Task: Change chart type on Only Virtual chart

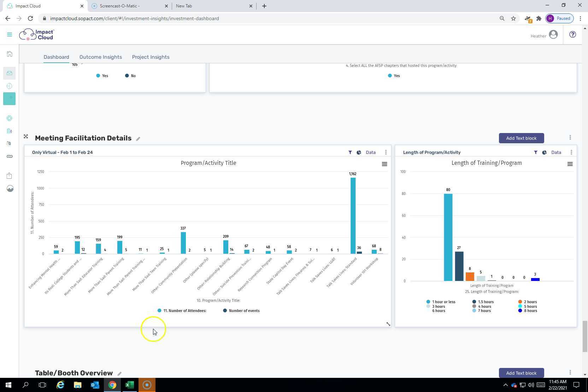Action: click(x=359, y=152)
